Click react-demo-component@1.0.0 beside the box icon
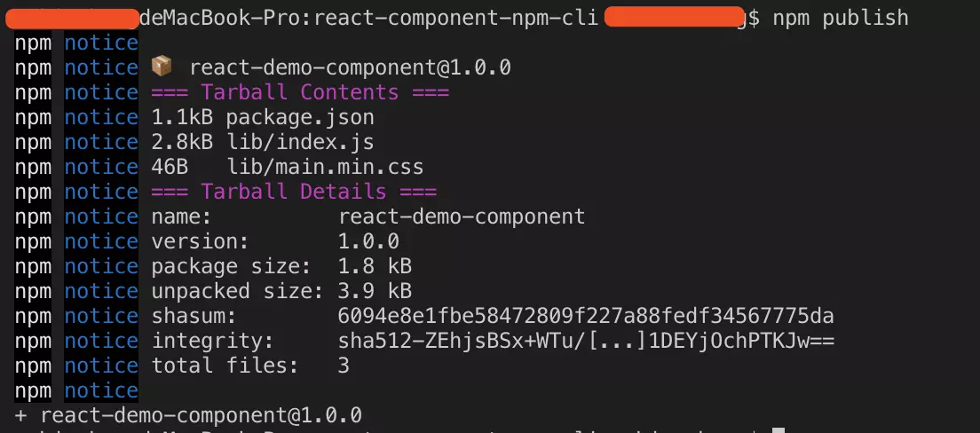This screenshot has width=980, height=433. click(x=350, y=67)
